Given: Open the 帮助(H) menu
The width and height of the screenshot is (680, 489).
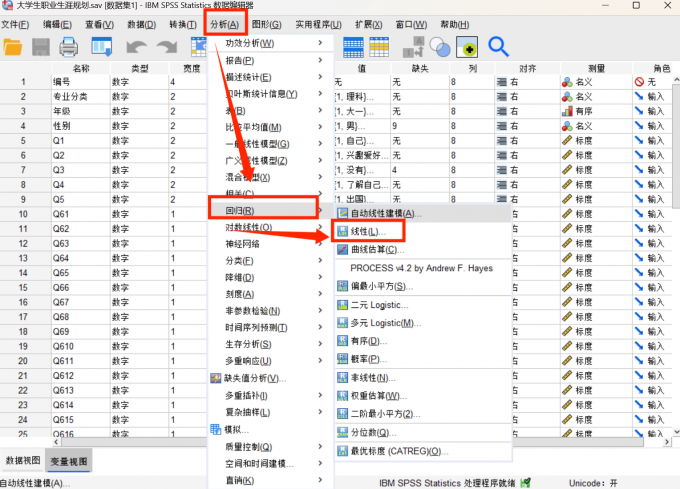Looking at the screenshot, I should pos(455,25).
